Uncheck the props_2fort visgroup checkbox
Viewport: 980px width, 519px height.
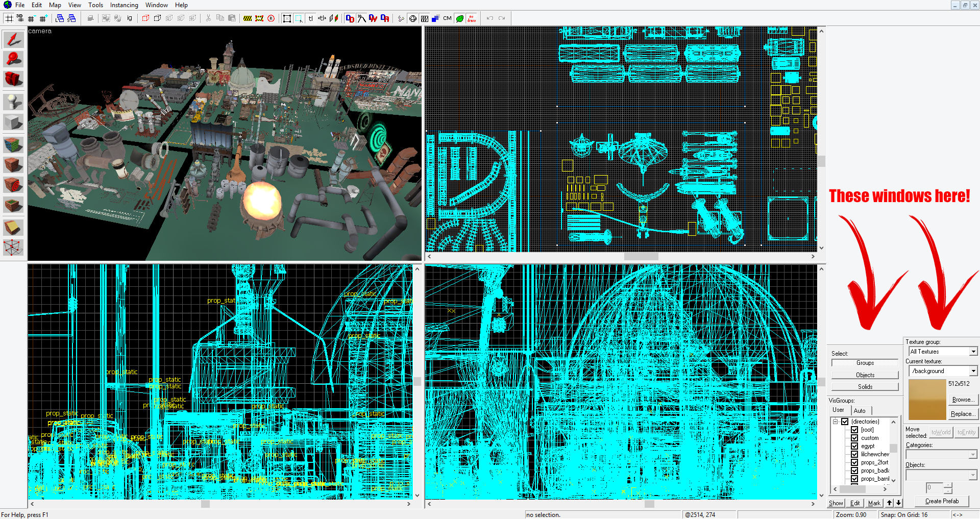click(x=854, y=462)
